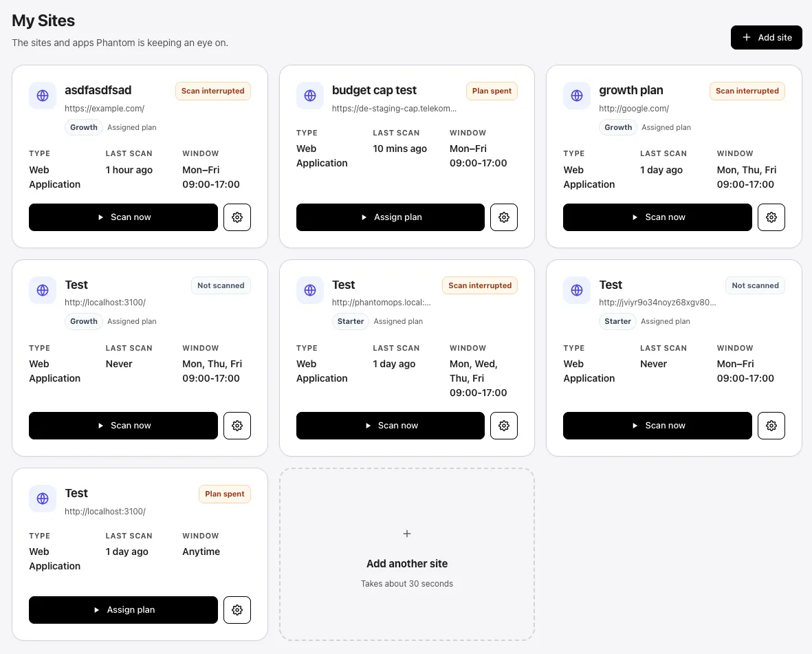Click the Scan interrupted badge on growth plan

747,91
